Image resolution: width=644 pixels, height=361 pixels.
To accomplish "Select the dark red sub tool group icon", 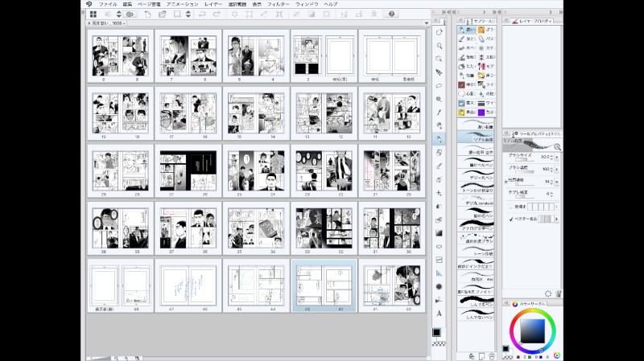I will click(x=461, y=85).
